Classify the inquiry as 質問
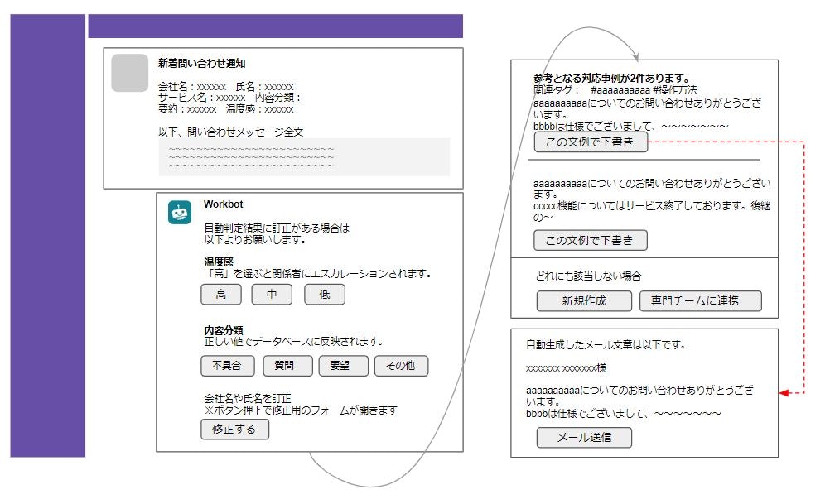Screen dimensions: 830x504 pyautogui.click(x=286, y=365)
